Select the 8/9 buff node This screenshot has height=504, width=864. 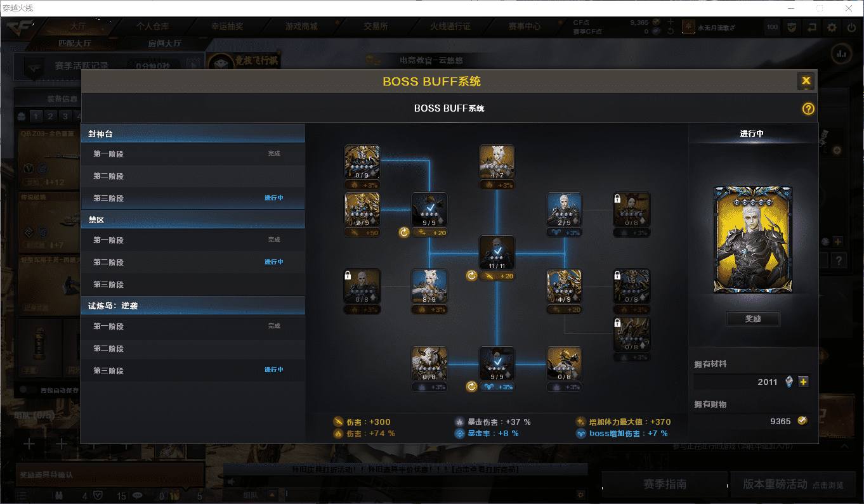[429, 287]
